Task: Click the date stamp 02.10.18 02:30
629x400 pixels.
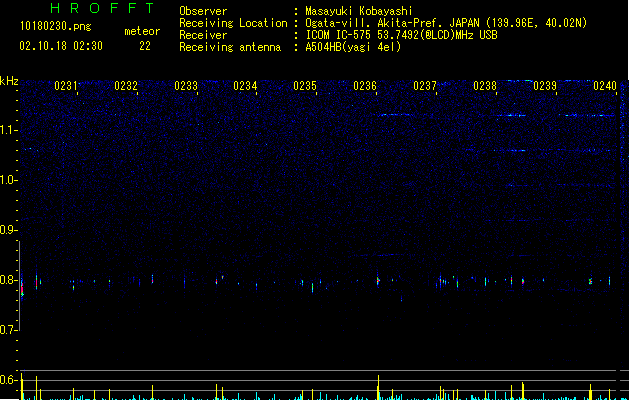Action: click(61, 46)
